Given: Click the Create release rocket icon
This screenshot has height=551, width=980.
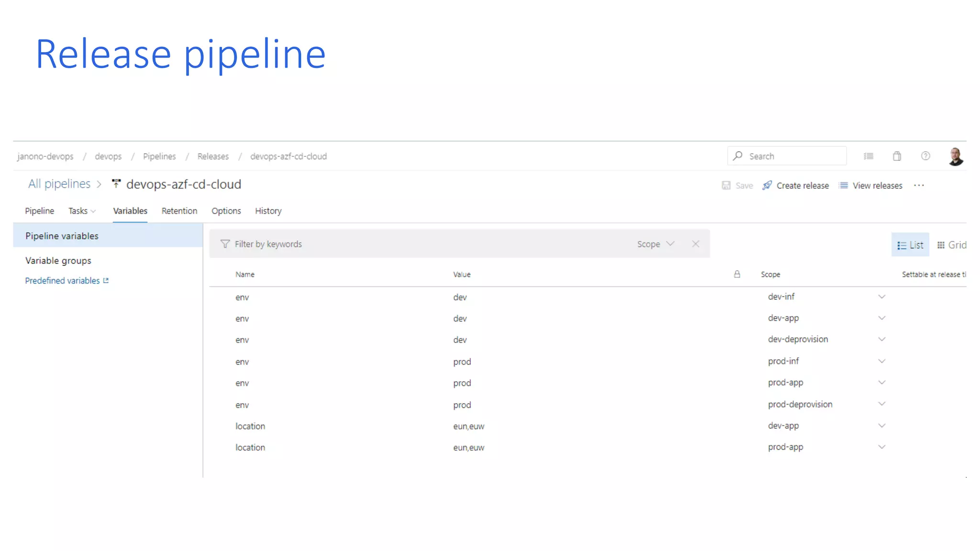Looking at the screenshot, I should [767, 186].
